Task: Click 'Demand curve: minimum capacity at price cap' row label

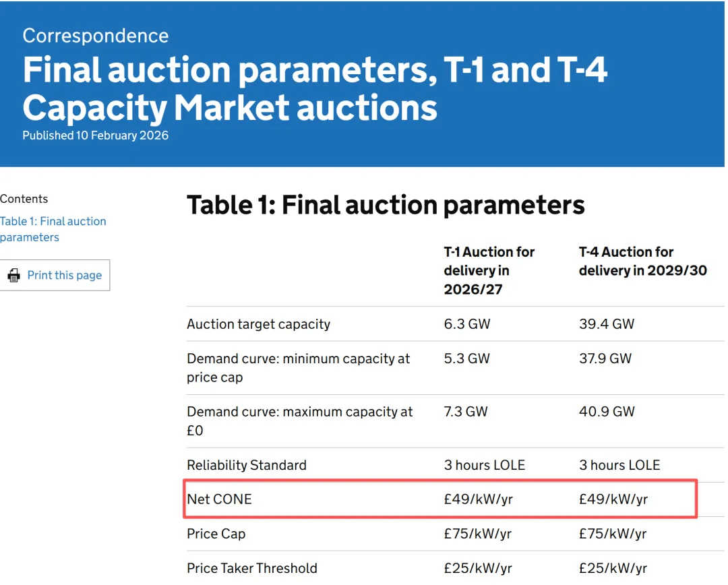Action: tap(298, 368)
